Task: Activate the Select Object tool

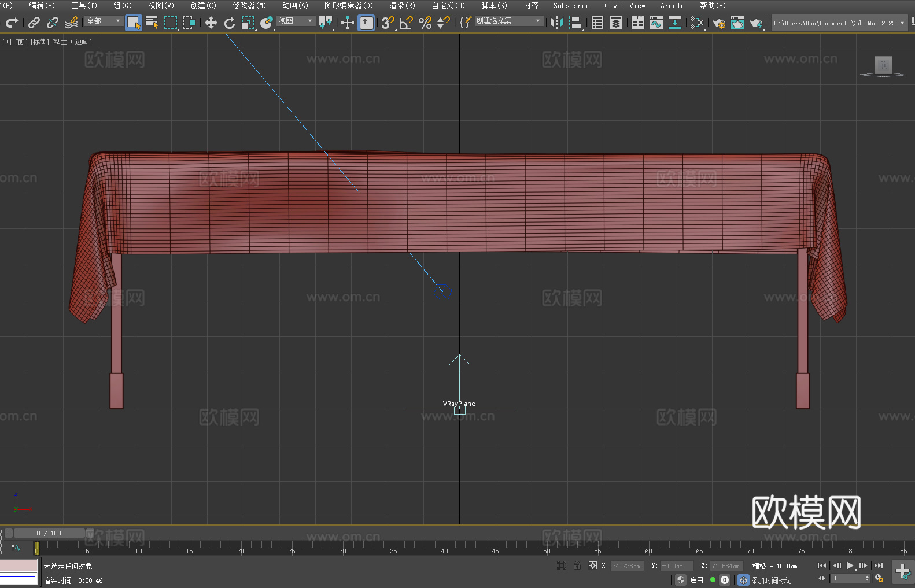Action: pyautogui.click(x=134, y=23)
